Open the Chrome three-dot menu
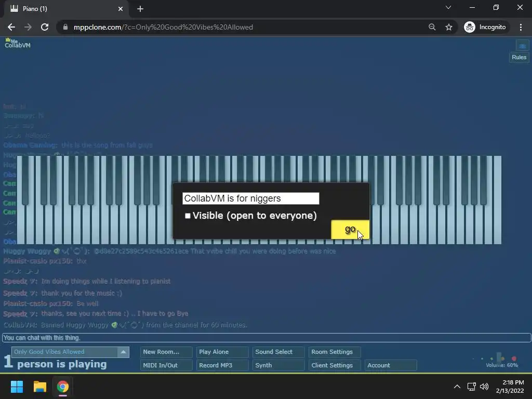Viewport: 532px width, 399px height. (x=521, y=27)
